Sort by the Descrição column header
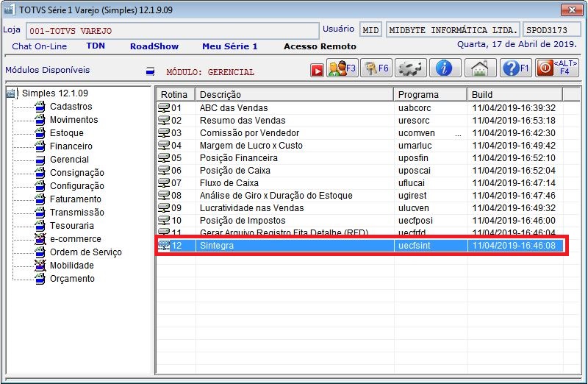This screenshot has width=588, height=384. pos(295,95)
